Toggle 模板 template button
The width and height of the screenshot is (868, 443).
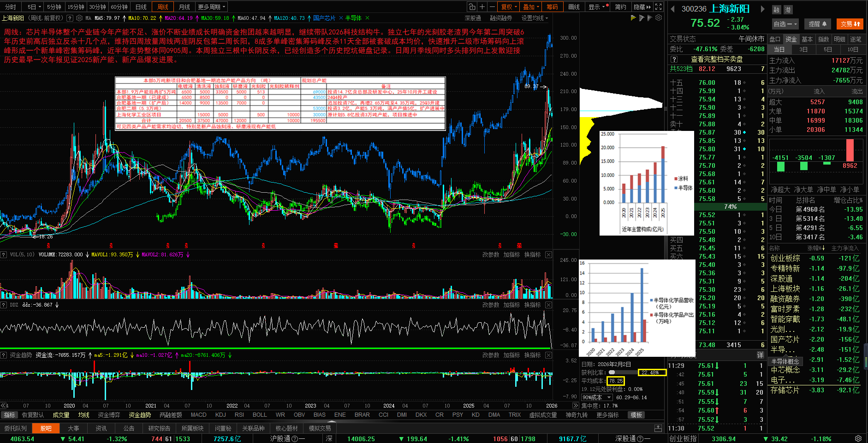click(636, 415)
